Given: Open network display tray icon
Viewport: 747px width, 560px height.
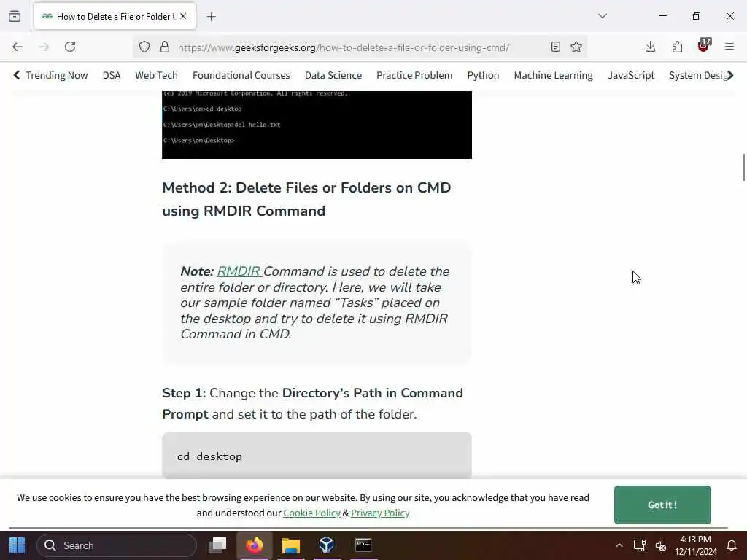Looking at the screenshot, I should point(639,545).
